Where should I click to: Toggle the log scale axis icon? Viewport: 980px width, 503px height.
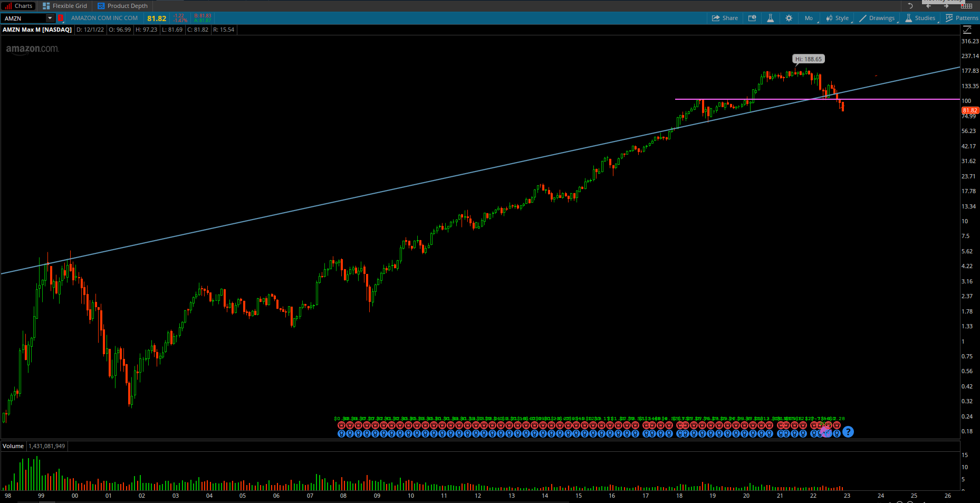[x=967, y=30]
